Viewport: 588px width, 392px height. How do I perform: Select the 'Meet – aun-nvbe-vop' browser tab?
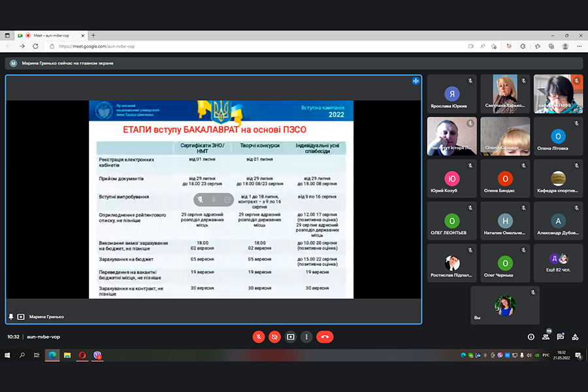coord(51,36)
